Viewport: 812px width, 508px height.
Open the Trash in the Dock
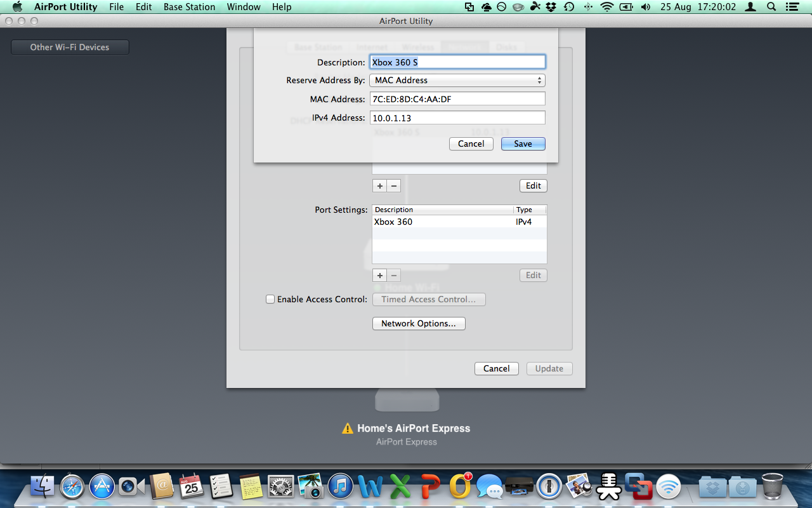(772, 487)
